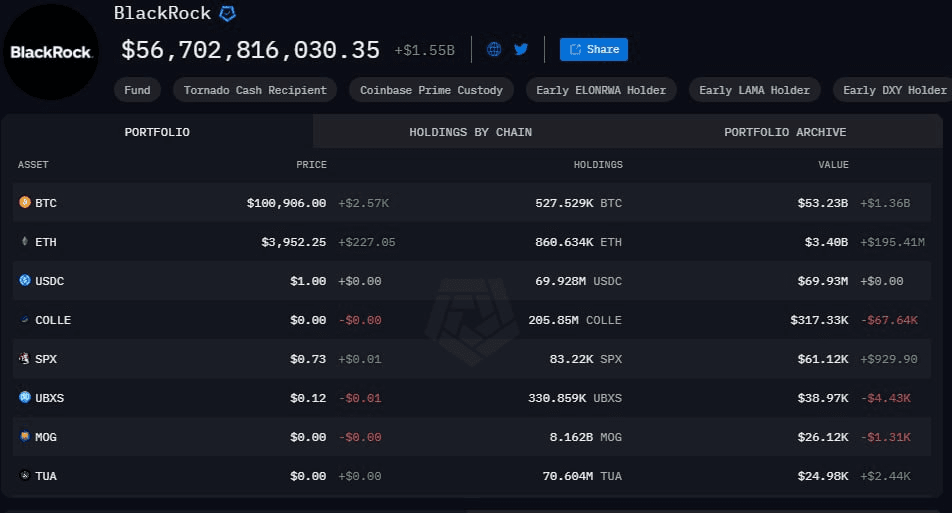Click the USDC token icon
Image resolution: width=952 pixels, height=513 pixels.
point(25,281)
